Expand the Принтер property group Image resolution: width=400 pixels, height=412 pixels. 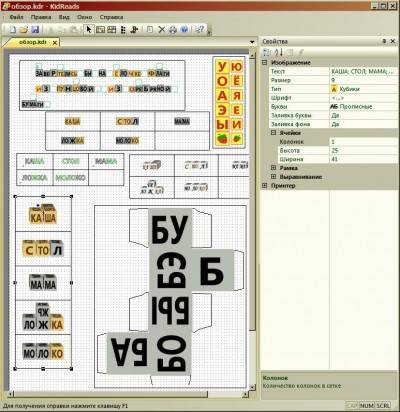click(265, 185)
